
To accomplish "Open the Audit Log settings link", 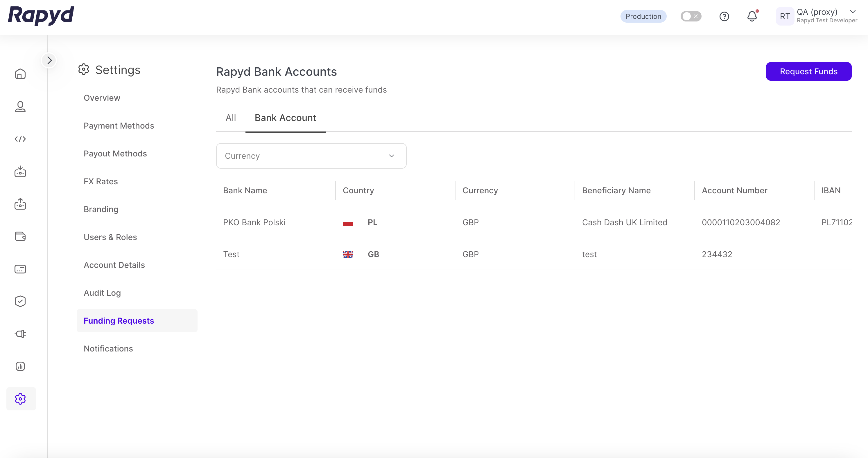I will tap(102, 293).
